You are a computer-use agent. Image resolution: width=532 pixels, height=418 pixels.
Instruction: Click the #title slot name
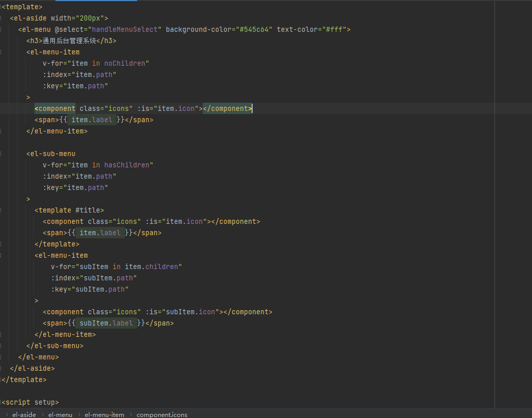[x=87, y=211]
